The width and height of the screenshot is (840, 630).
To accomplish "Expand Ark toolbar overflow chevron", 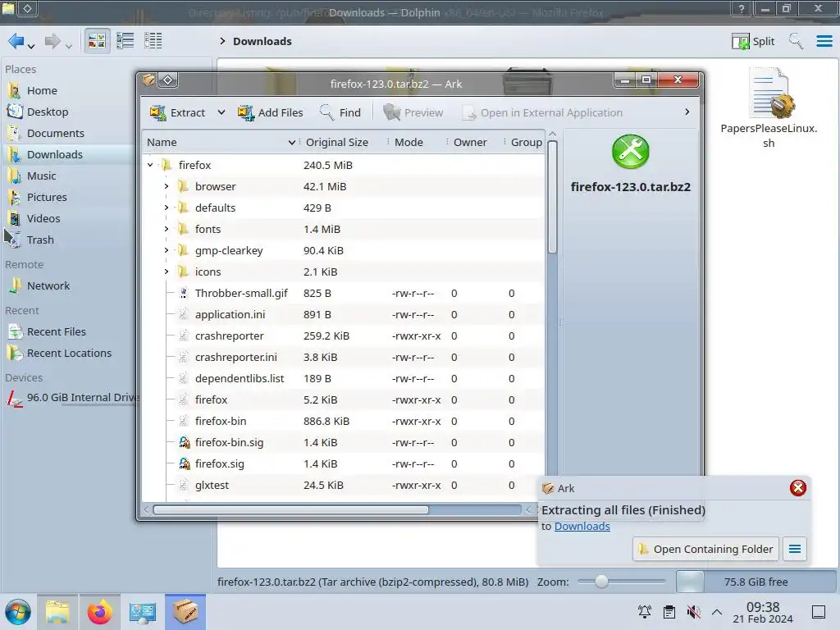I will (x=687, y=112).
